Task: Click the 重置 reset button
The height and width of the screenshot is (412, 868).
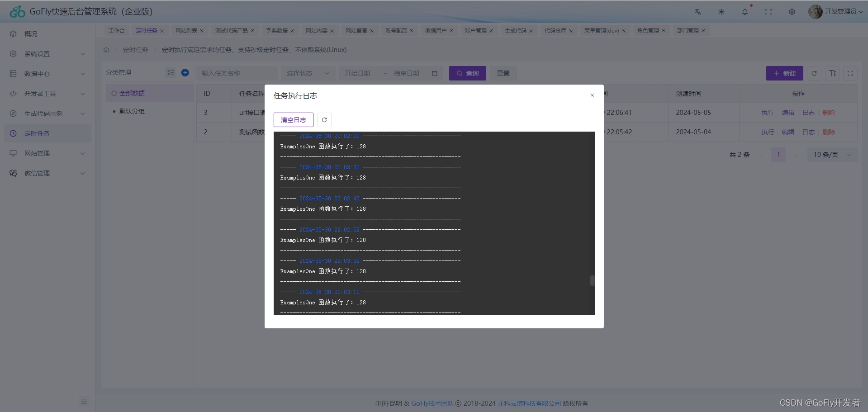Action: [x=503, y=73]
